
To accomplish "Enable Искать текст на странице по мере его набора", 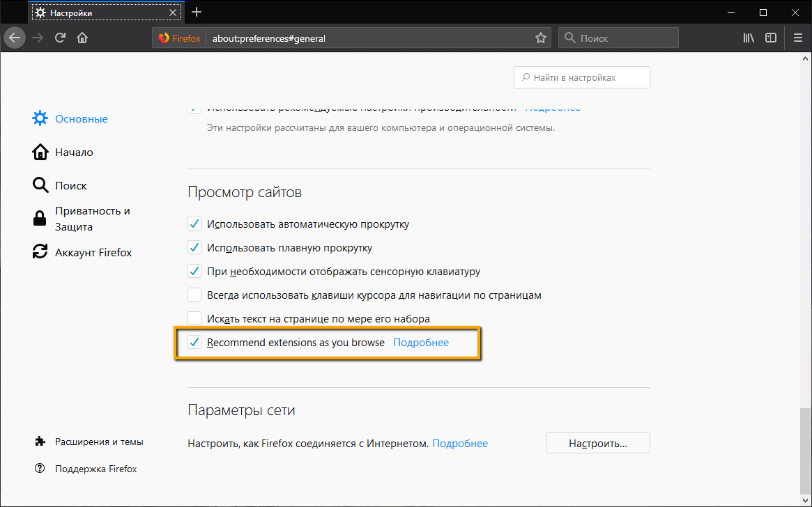I will point(194,318).
